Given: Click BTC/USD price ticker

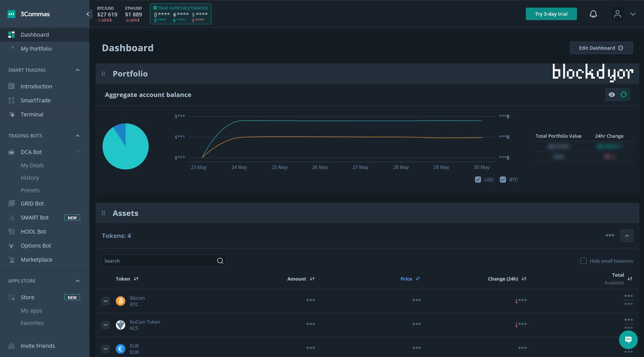Looking at the screenshot, I should tap(107, 14).
